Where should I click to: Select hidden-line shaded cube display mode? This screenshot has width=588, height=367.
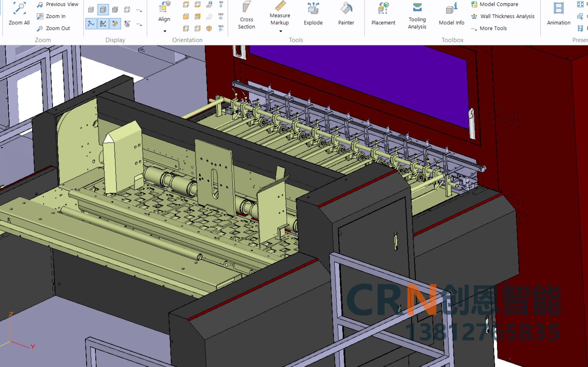point(115,10)
